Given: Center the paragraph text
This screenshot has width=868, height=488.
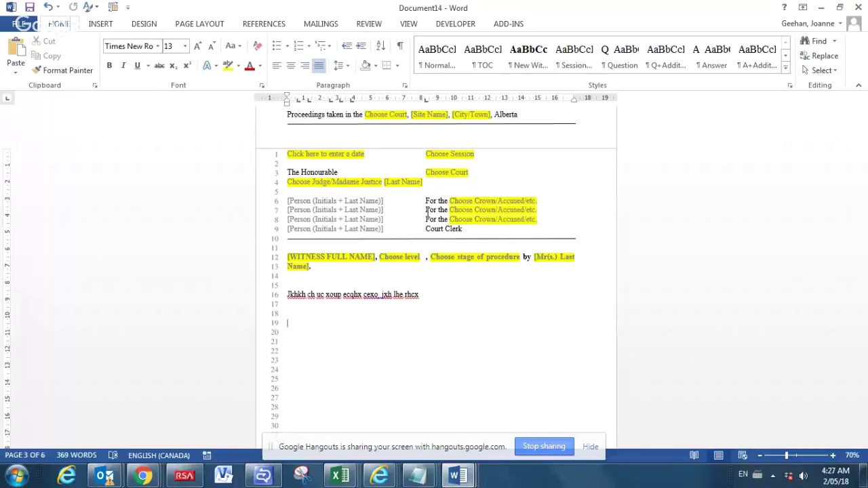Looking at the screenshot, I should pos(291,66).
